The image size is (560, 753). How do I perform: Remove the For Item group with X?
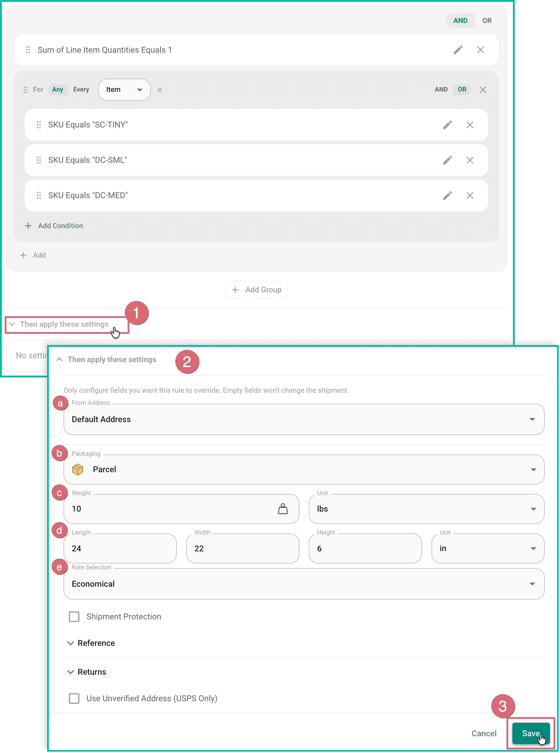(483, 89)
